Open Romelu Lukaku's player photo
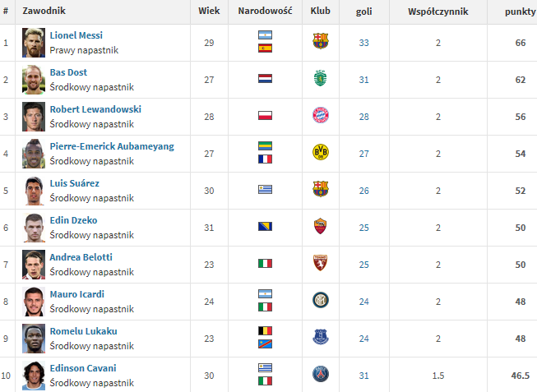 (34, 339)
